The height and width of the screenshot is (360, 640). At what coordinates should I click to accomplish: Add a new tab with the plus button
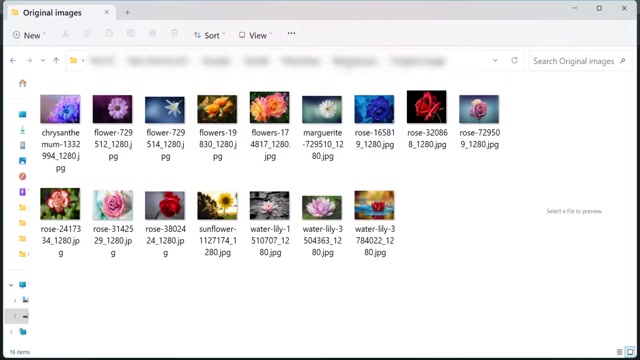pos(127,13)
